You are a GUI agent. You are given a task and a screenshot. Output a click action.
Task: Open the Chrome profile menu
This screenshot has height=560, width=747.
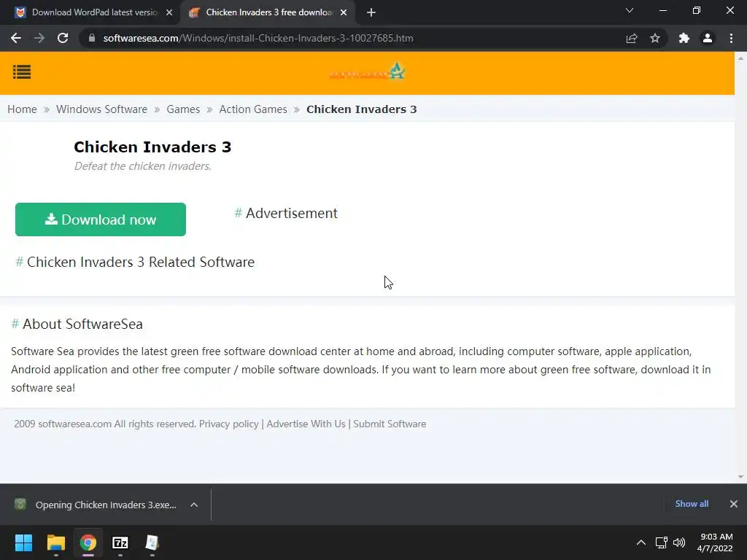point(708,38)
